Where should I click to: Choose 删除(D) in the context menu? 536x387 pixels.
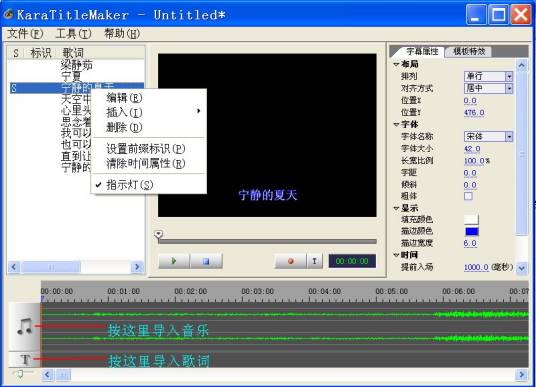pyautogui.click(x=149, y=127)
